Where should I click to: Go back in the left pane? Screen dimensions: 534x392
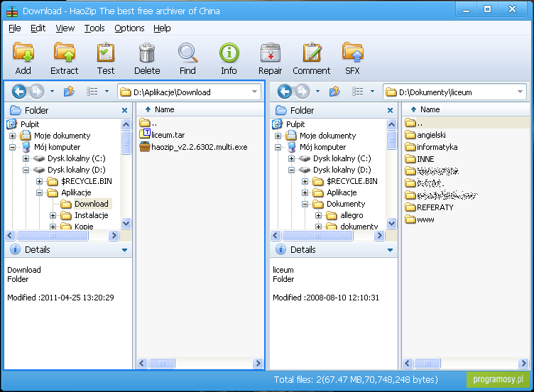pyautogui.click(x=19, y=92)
